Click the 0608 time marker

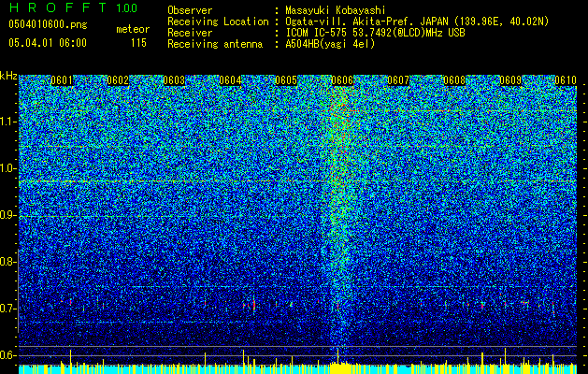(454, 80)
